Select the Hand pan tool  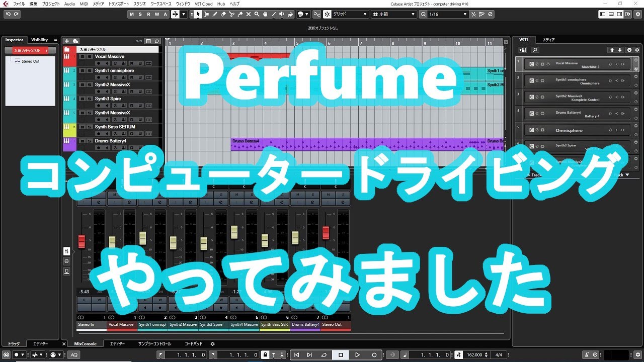coord(265,14)
